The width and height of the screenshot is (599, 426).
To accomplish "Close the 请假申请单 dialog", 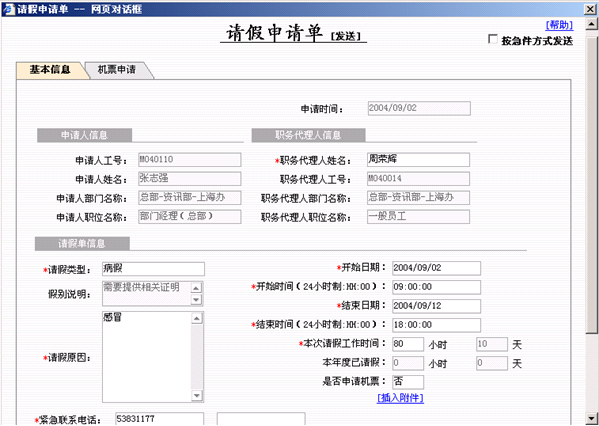I will [590, 9].
